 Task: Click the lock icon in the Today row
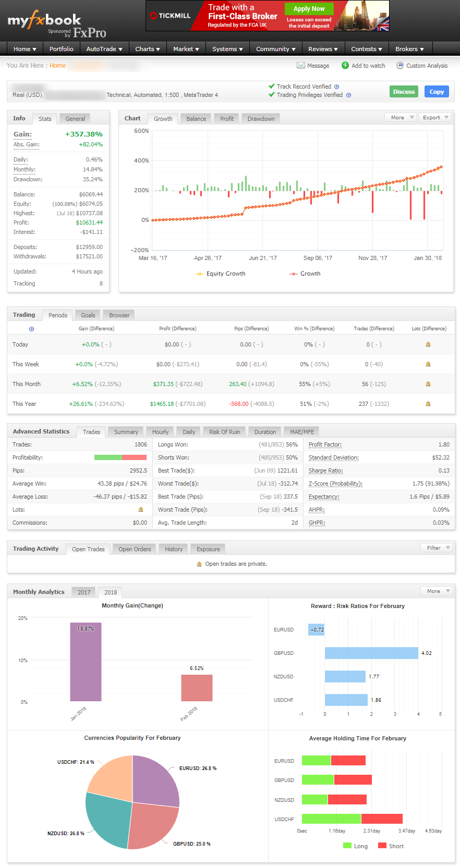(428, 344)
